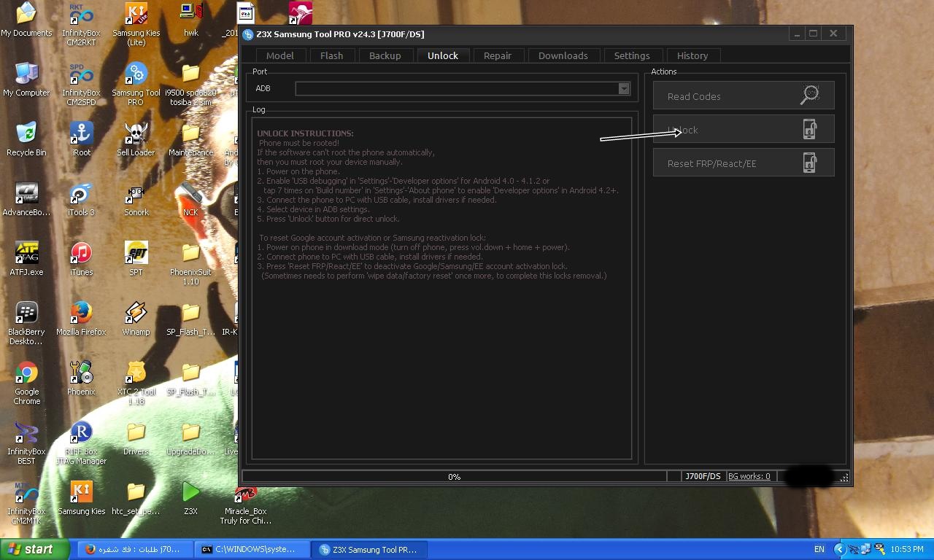Select the Google Chrome desktop icon

pos(26,384)
